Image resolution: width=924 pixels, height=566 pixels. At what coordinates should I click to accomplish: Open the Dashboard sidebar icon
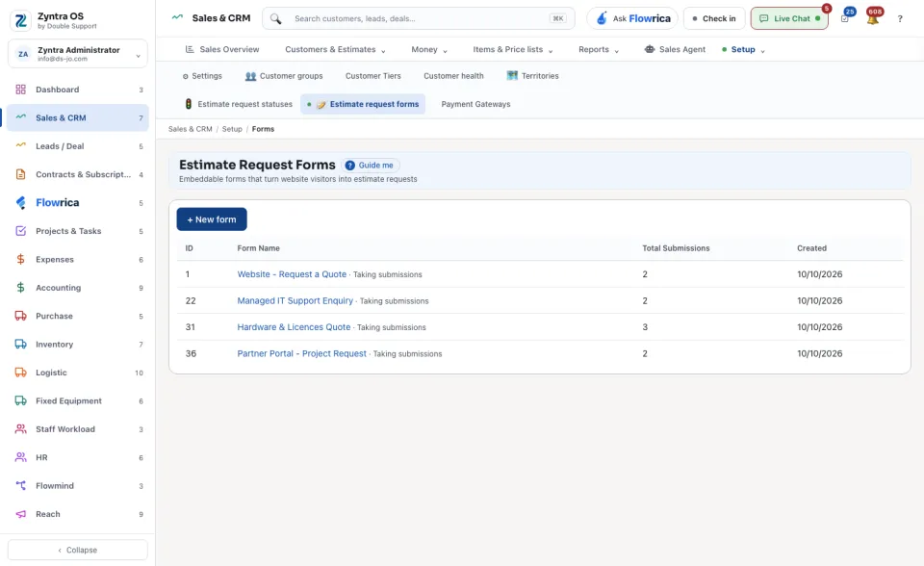pos(20,90)
